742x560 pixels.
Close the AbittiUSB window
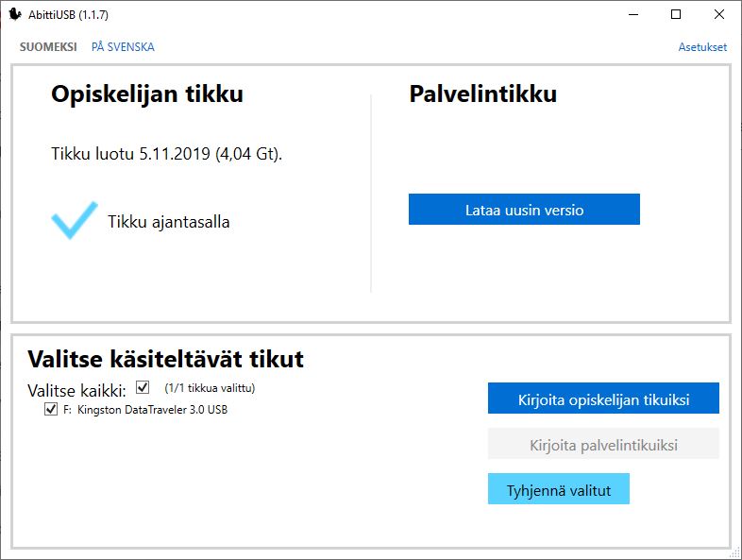719,14
